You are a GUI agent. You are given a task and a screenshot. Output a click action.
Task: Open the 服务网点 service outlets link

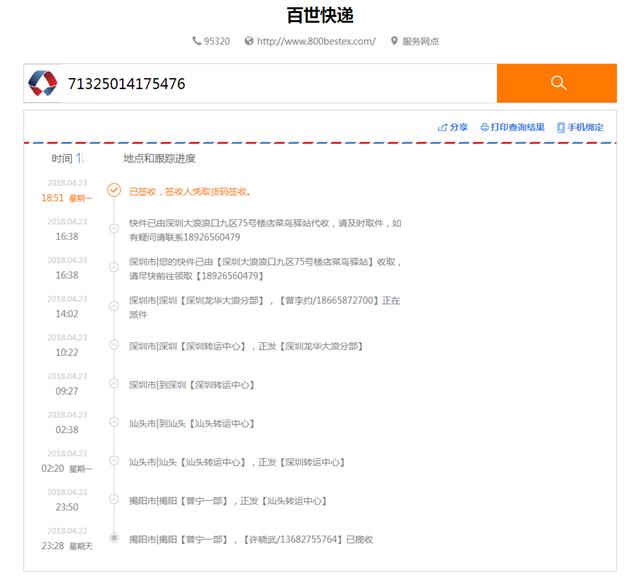pyautogui.click(x=420, y=41)
